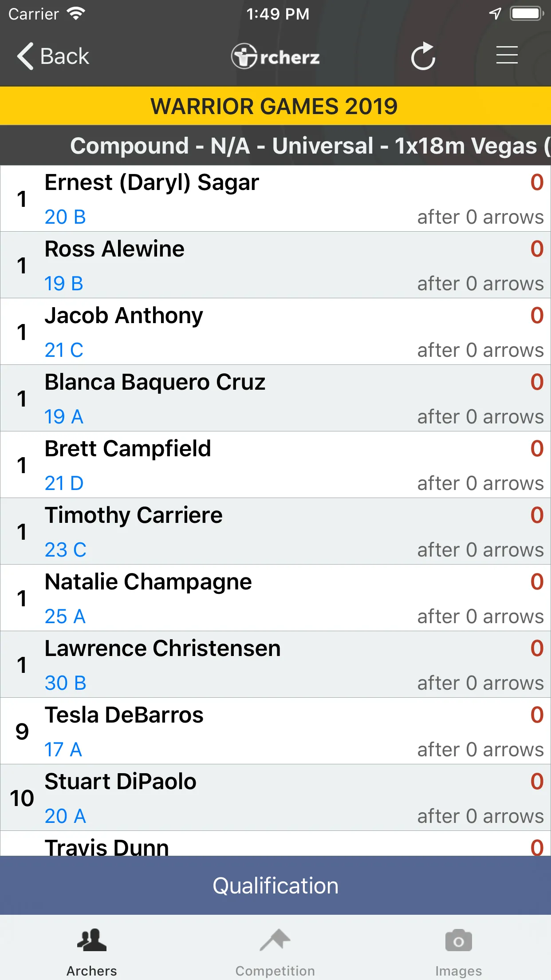Open Natalie Champagne's entry
The image size is (551, 980).
275,598
